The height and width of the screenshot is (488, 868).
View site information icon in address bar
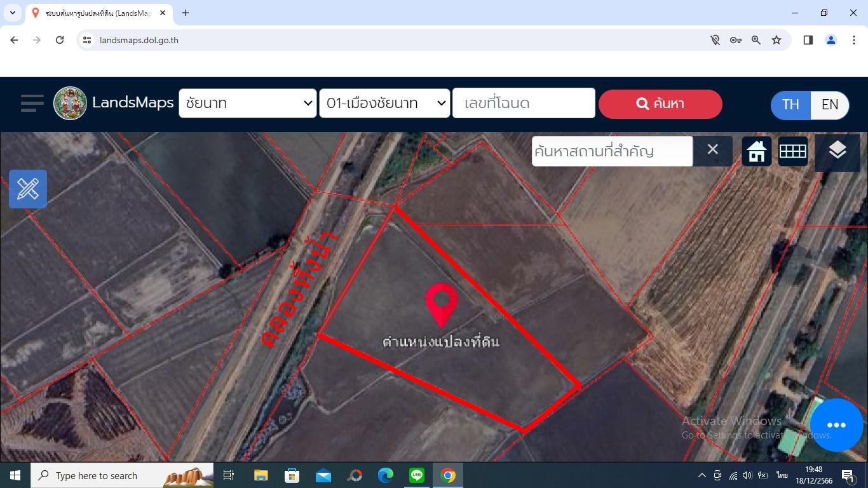(88, 40)
